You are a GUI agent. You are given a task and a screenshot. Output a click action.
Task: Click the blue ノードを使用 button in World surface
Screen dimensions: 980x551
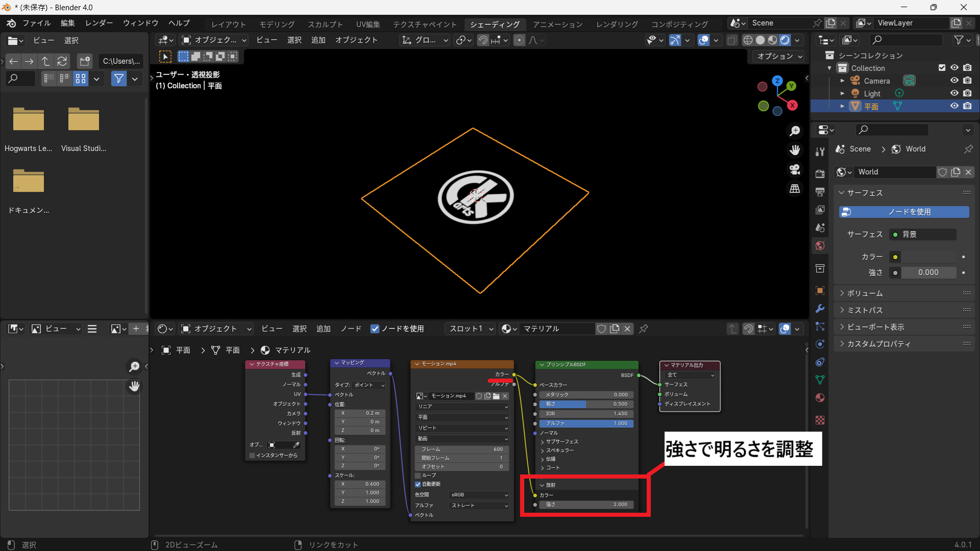904,212
